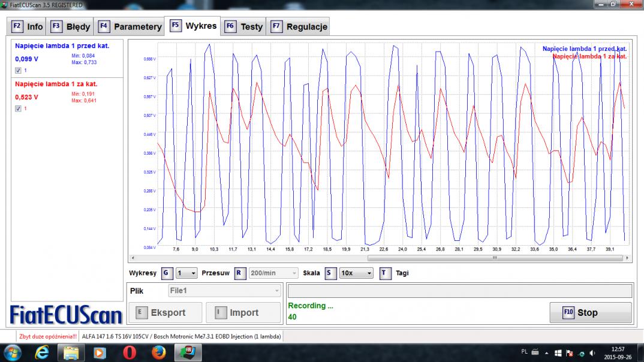Open the Info tab

(27, 27)
